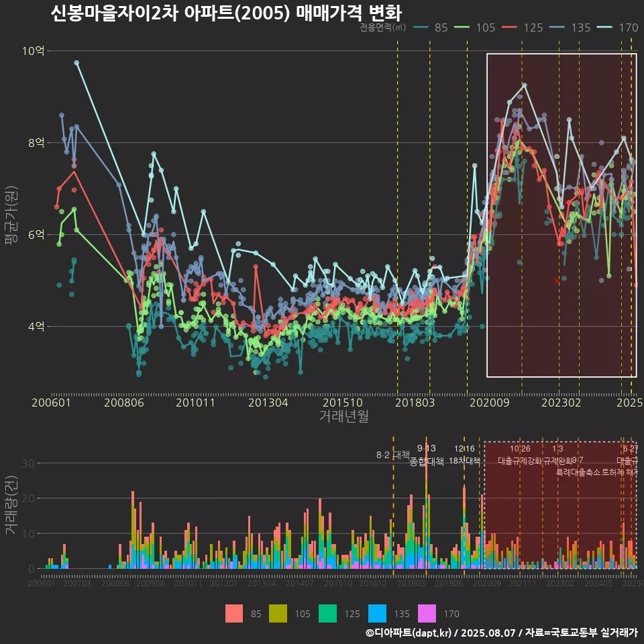Viewport: 644px width, 644px height.
Task: Click the 거래량(건) y-axis title
Action: click(11, 504)
